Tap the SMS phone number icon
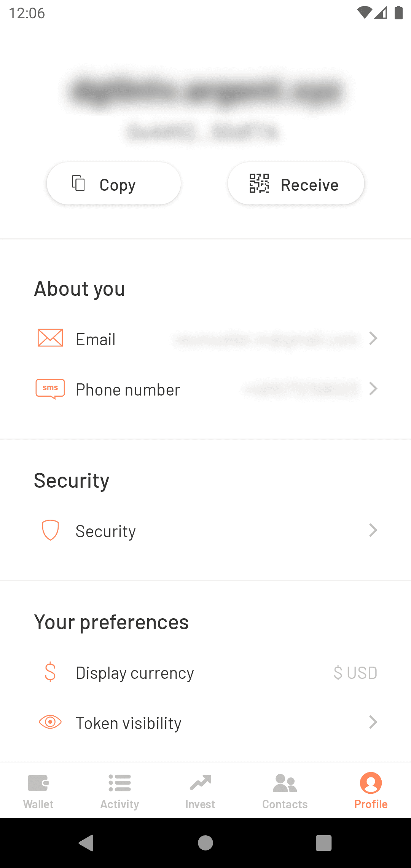Image resolution: width=411 pixels, height=868 pixels. click(x=50, y=389)
